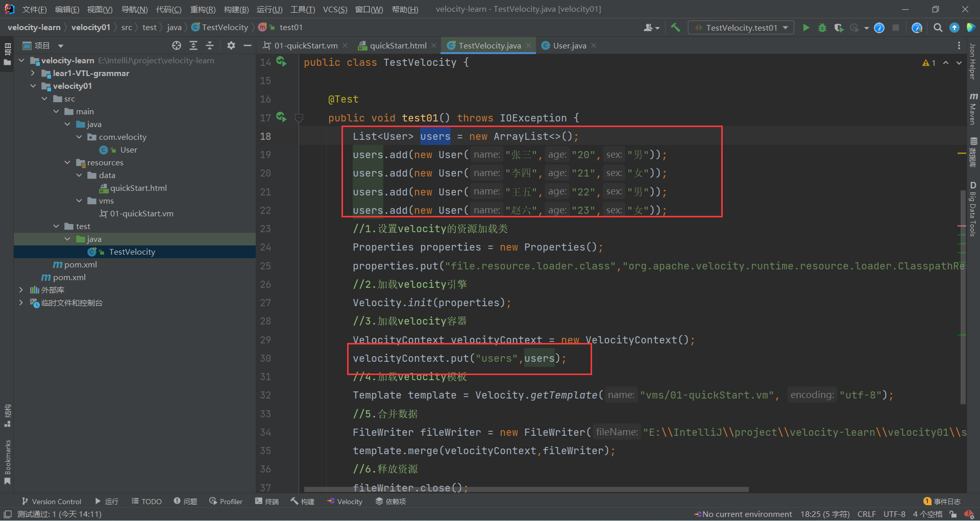This screenshot has width=980, height=521.
Task: Click No current environment status item
Action: point(743,514)
